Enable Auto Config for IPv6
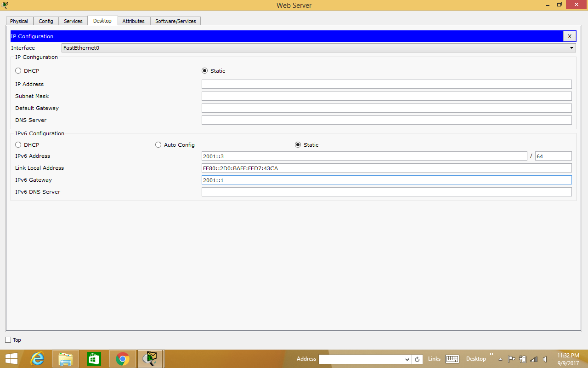The width and height of the screenshot is (588, 368). [x=158, y=144]
